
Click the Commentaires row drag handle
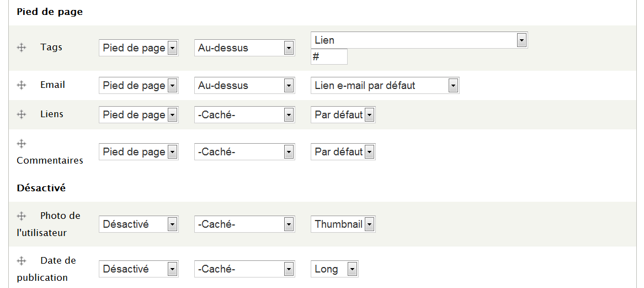[22, 144]
